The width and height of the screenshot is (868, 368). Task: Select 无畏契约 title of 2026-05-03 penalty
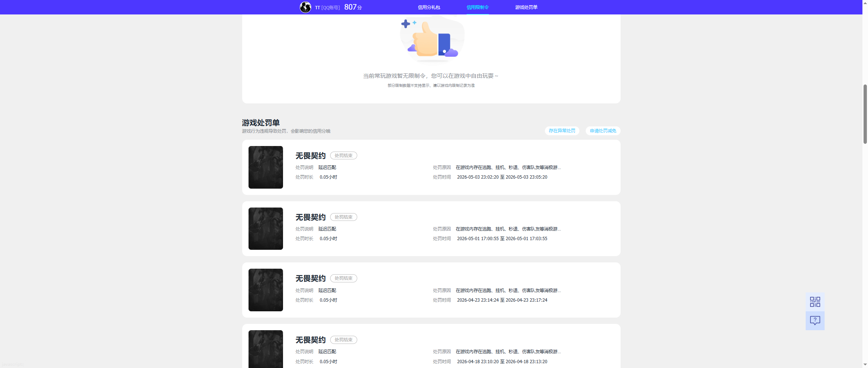pos(310,156)
